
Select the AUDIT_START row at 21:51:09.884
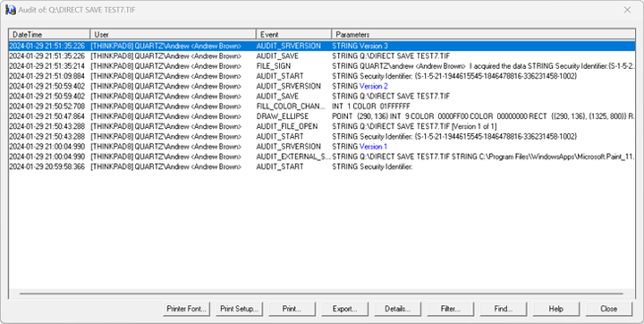click(x=322, y=76)
